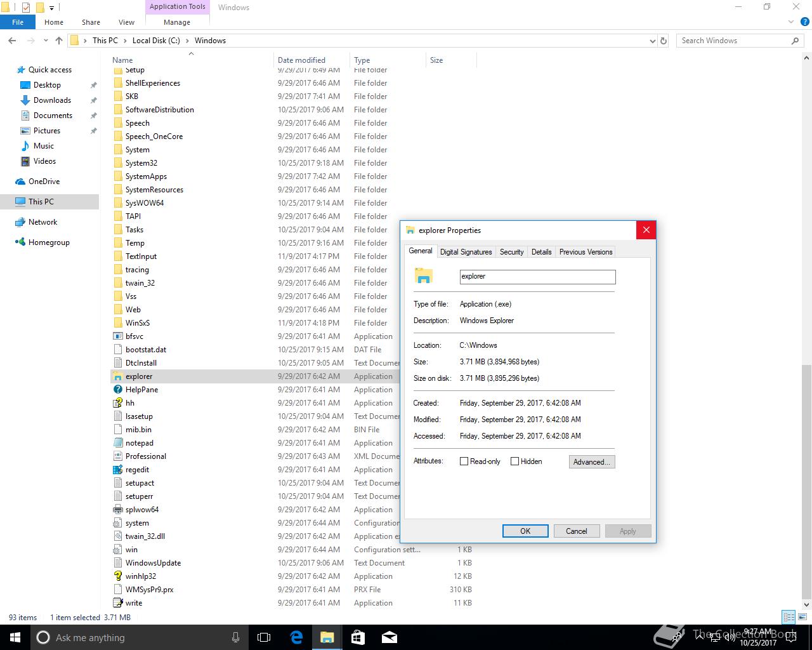
Task: Click the notepad application icon
Action: [x=117, y=443]
